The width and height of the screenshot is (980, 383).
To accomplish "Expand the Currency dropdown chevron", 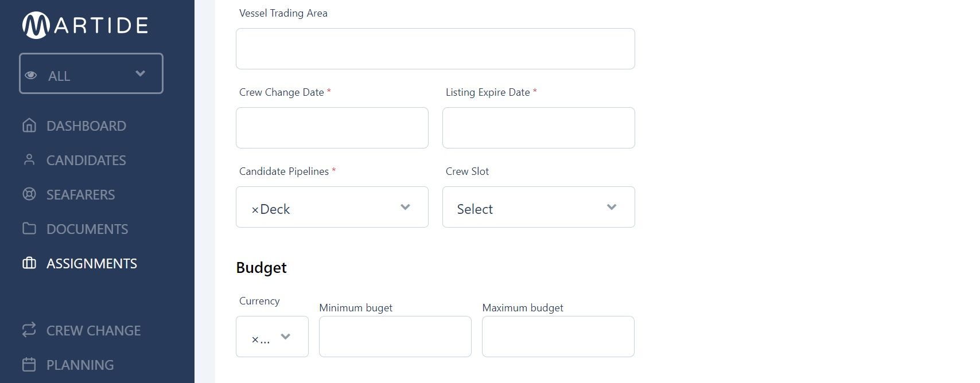I will [x=285, y=337].
